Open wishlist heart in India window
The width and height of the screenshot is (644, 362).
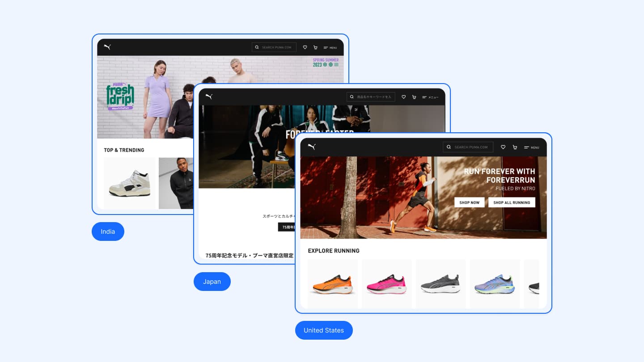[x=305, y=47]
